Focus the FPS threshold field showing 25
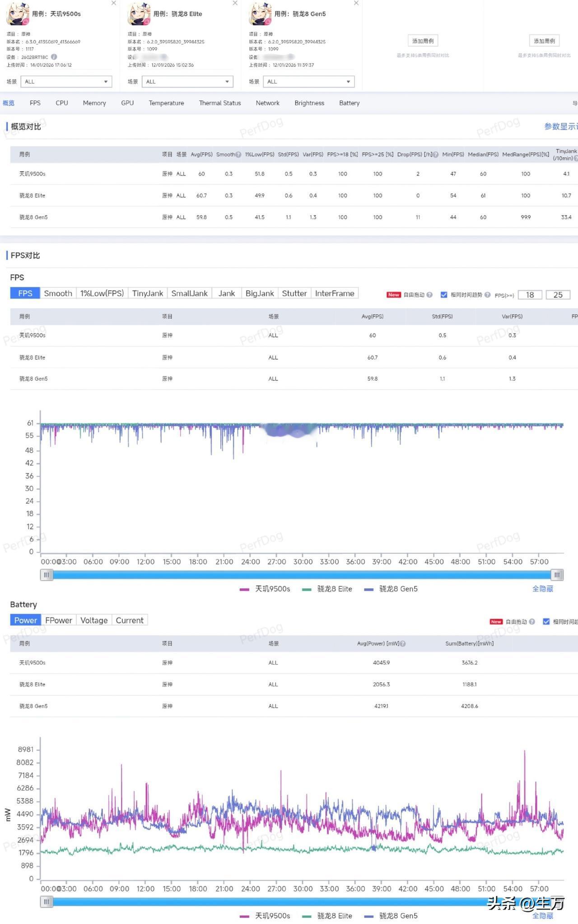This screenshot has width=578, height=924. tap(558, 295)
